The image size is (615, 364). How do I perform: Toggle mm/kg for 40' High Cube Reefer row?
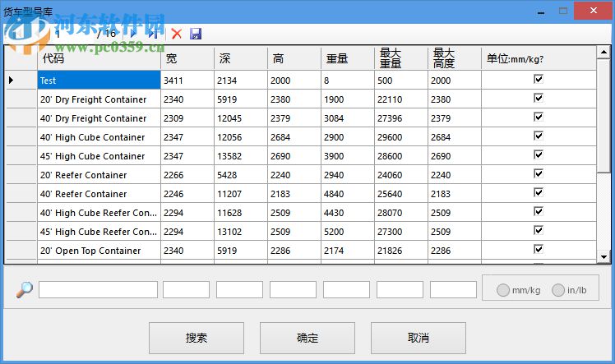[539, 211]
